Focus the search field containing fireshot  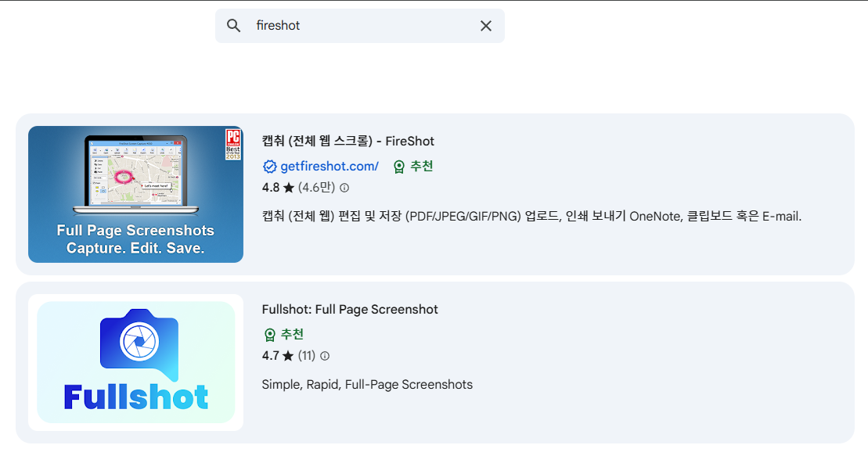click(x=360, y=26)
